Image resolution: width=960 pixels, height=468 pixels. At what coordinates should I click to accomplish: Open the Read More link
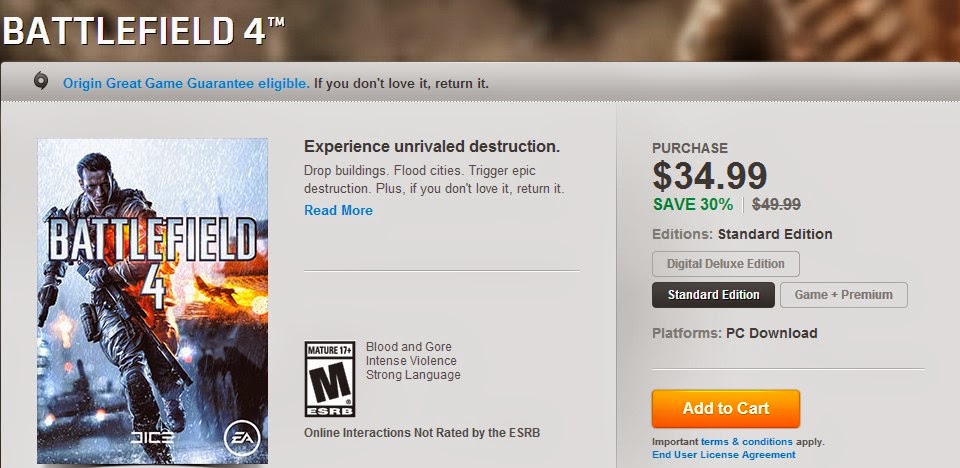click(x=338, y=210)
